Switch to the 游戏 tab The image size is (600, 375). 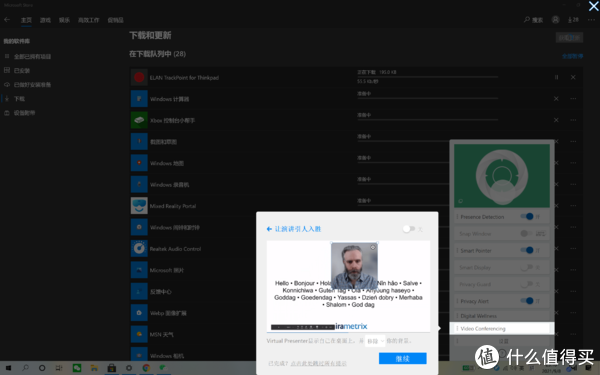(x=45, y=20)
